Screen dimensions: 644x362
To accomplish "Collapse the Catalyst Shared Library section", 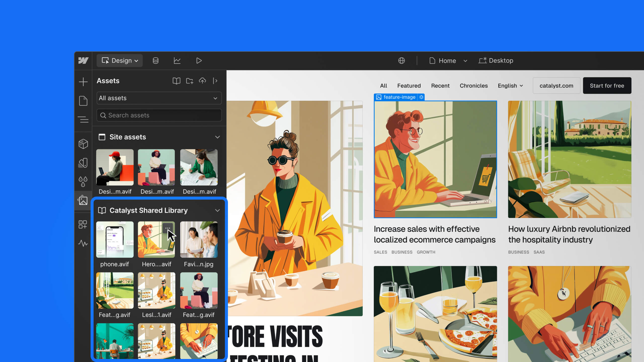I will click(x=217, y=210).
